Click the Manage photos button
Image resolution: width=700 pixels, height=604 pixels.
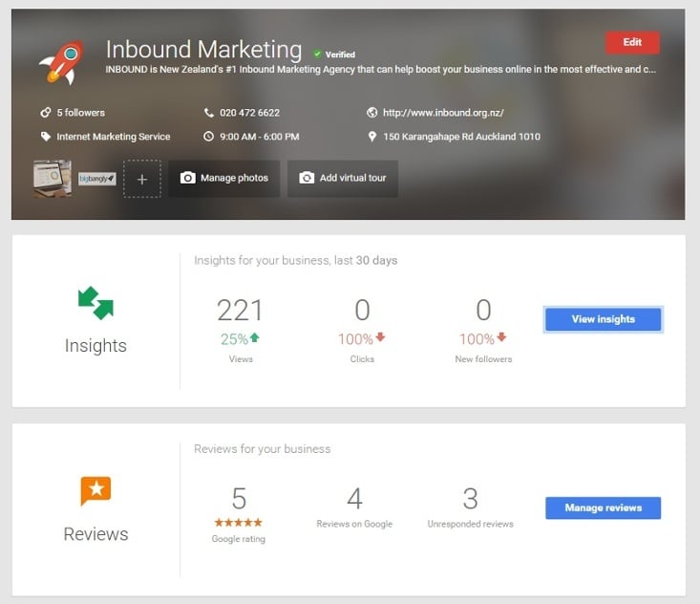point(224,179)
